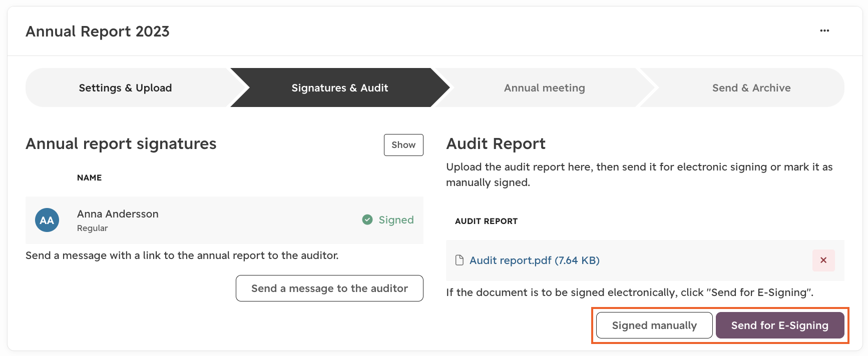868x356 pixels.
Task: Click the Annual report signatures heading
Action: (121, 144)
